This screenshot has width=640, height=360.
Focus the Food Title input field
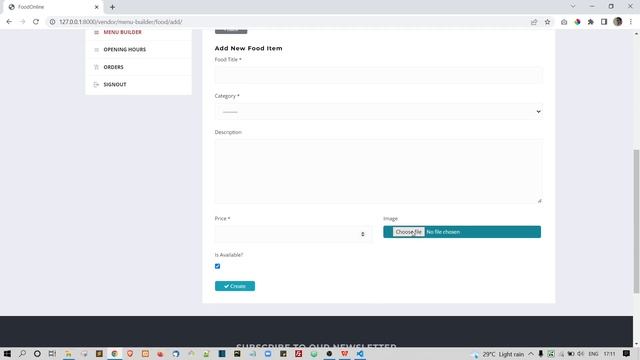click(378, 75)
